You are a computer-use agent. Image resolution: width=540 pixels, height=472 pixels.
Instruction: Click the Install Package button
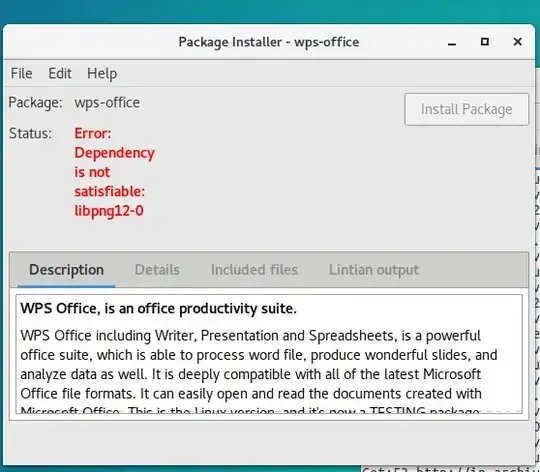(x=466, y=109)
